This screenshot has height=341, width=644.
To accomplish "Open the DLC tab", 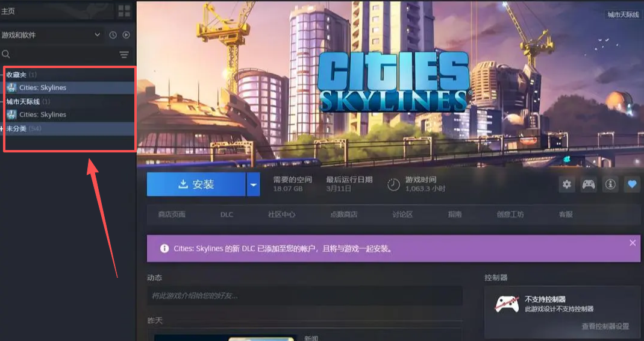I will click(227, 214).
